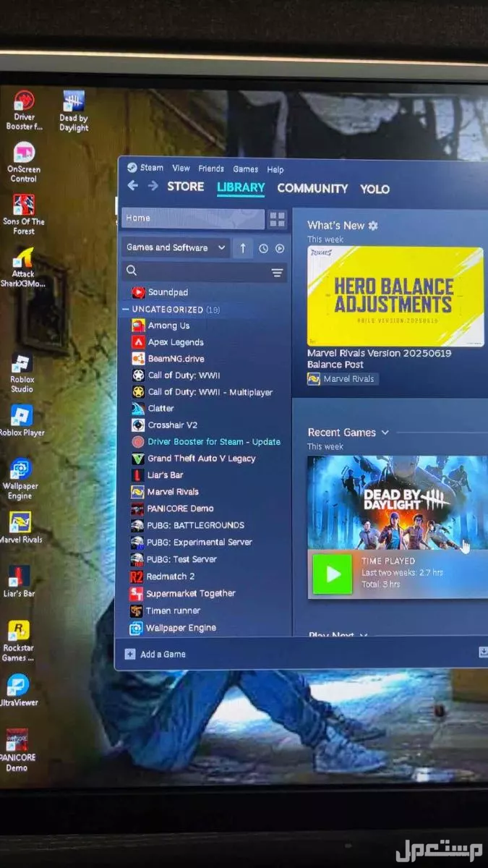Image resolution: width=488 pixels, height=868 pixels.
Task: Click the recent activity clock filter
Action: click(x=263, y=248)
